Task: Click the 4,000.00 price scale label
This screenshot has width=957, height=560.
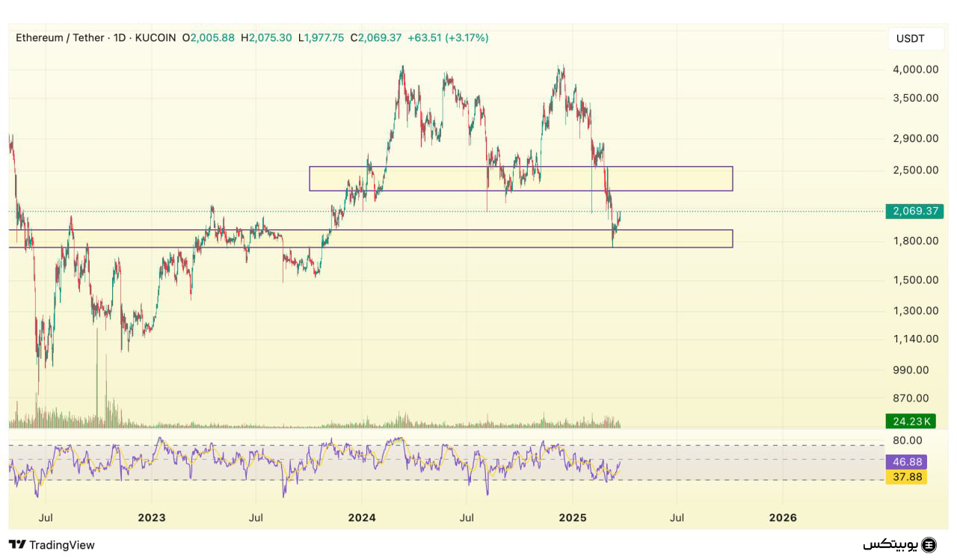Action: [915, 70]
